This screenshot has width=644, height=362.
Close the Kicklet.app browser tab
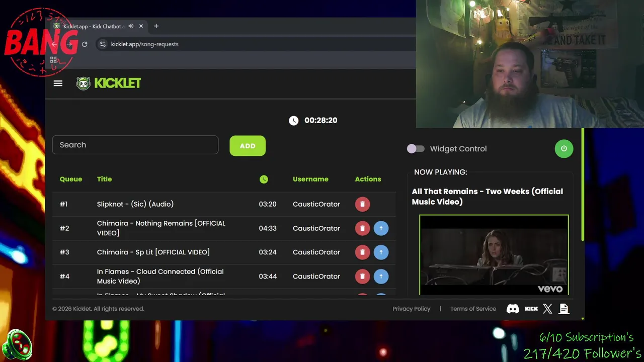tap(141, 26)
